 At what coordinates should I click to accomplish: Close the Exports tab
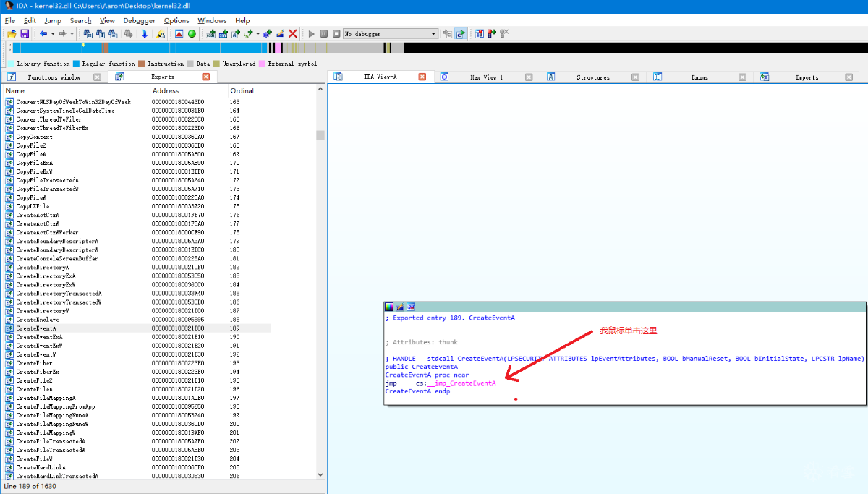pos(206,77)
